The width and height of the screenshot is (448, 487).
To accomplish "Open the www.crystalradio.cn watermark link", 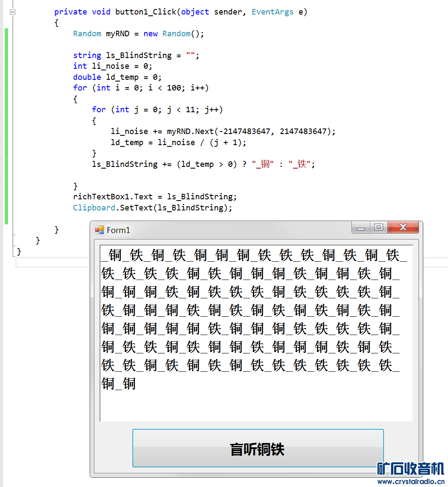I will pyautogui.click(x=410, y=481).
